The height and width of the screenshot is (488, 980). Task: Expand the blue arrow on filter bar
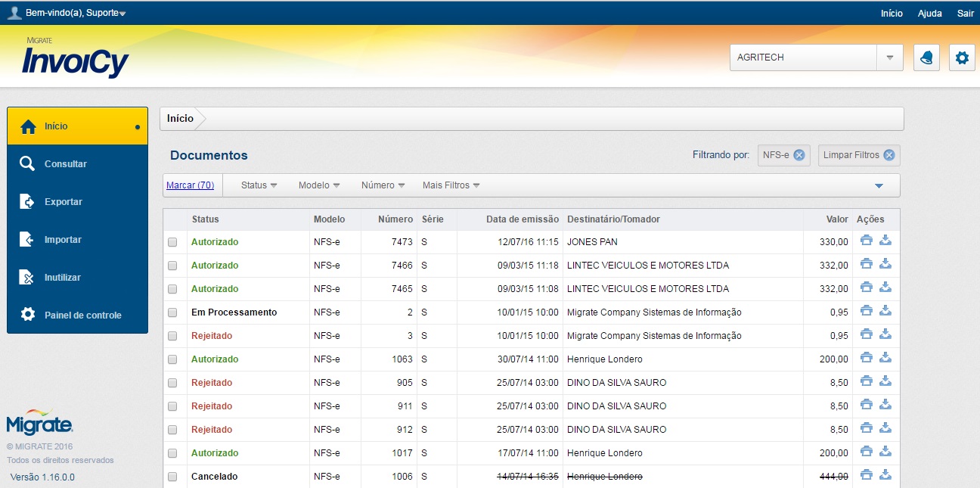click(x=879, y=186)
